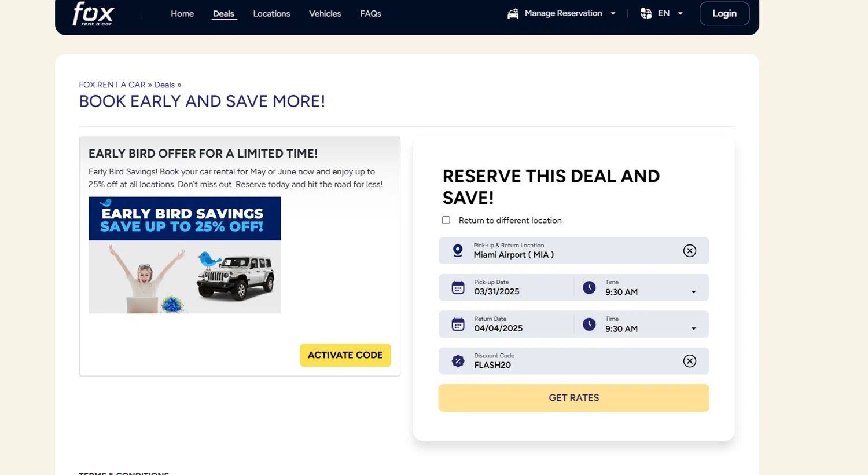Viewport: 868px width, 475px height.
Task: Go to the Locations menu item
Action: [x=271, y=14]
